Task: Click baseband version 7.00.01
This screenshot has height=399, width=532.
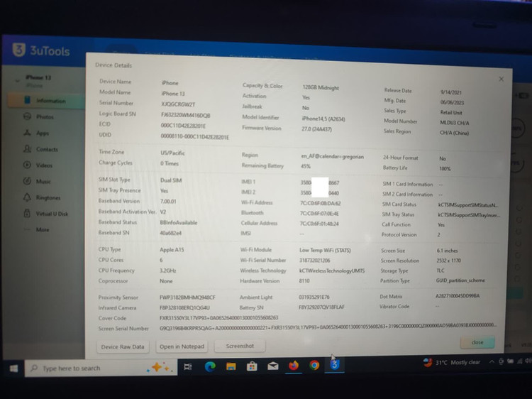Action: [x=168, y=201]
